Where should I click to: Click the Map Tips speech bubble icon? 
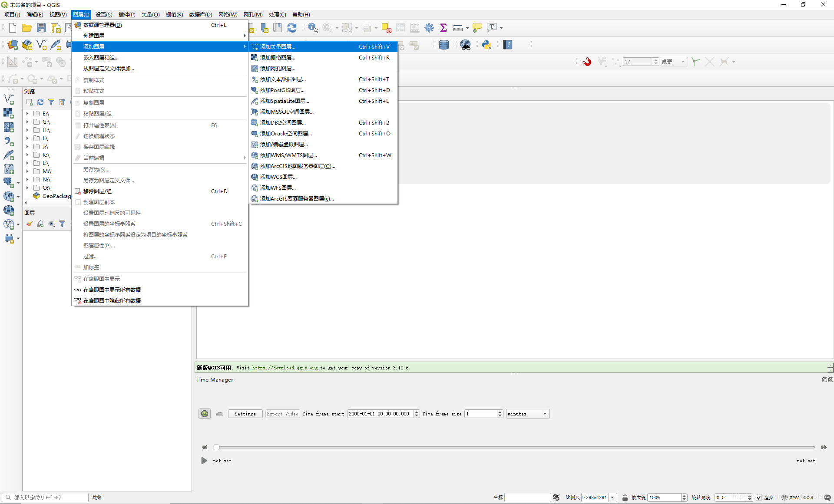click(477, 28)
